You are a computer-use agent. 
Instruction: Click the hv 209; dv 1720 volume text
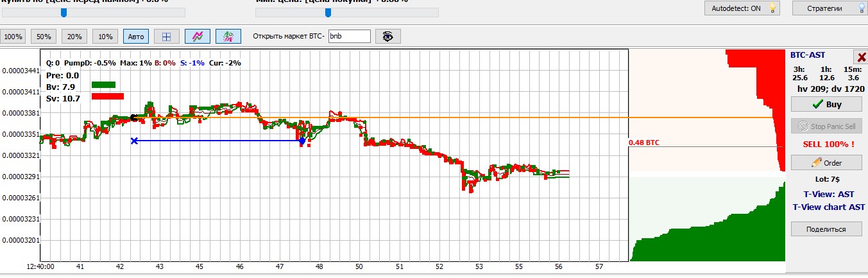pyautogui.click(x=831, y=89)
